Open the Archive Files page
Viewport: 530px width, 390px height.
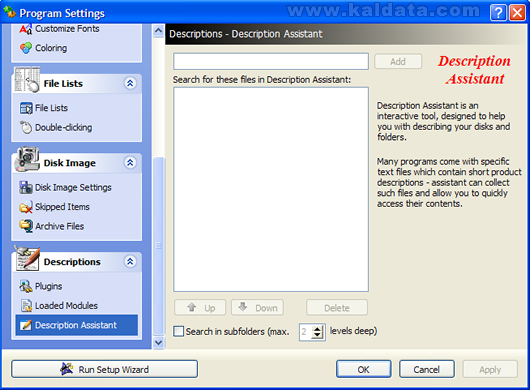(60, 226)
